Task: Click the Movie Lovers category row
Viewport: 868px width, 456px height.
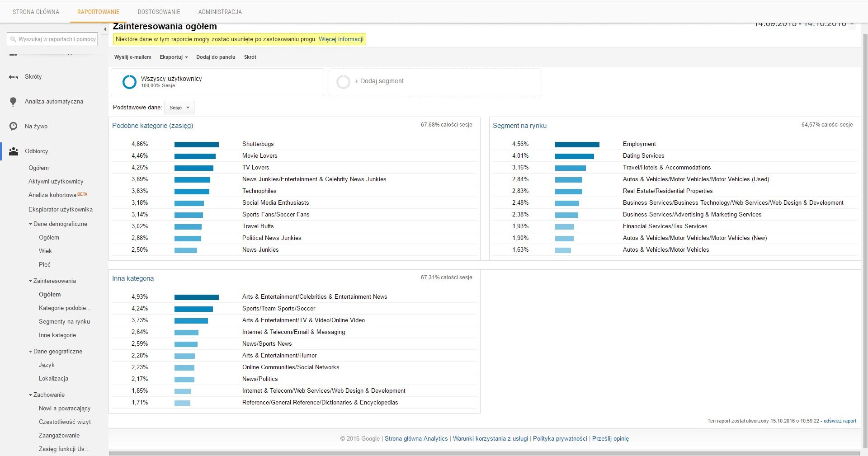Action: 295,156
